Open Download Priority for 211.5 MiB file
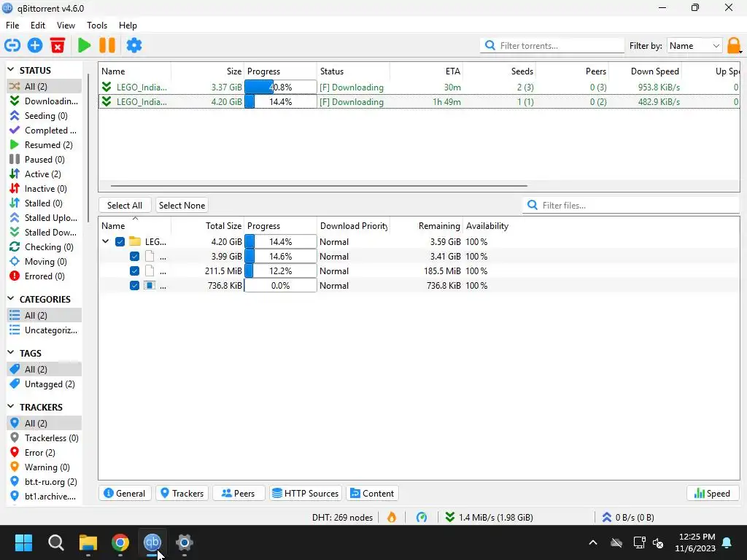747x560 pixels. pyautogui.click(x=353, y=271)
